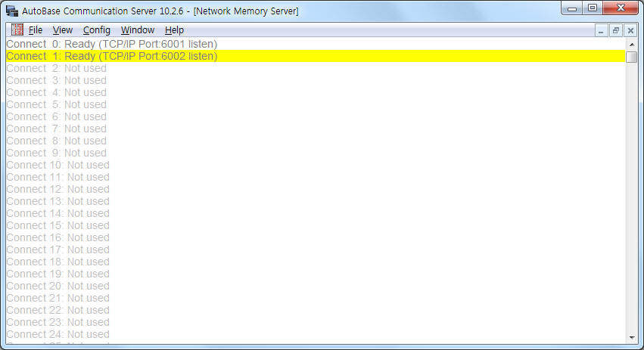This screenshot has width=644, height=350.
Task: Open the File menu
Action: [36, 30]
